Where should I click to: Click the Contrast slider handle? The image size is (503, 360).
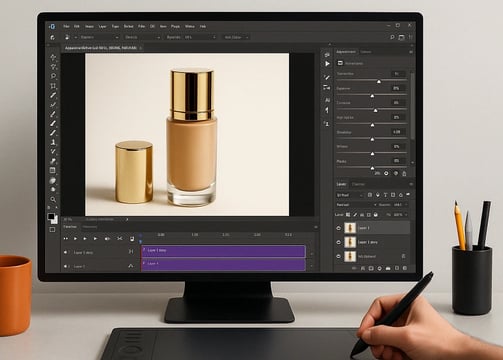pos(375,110)
